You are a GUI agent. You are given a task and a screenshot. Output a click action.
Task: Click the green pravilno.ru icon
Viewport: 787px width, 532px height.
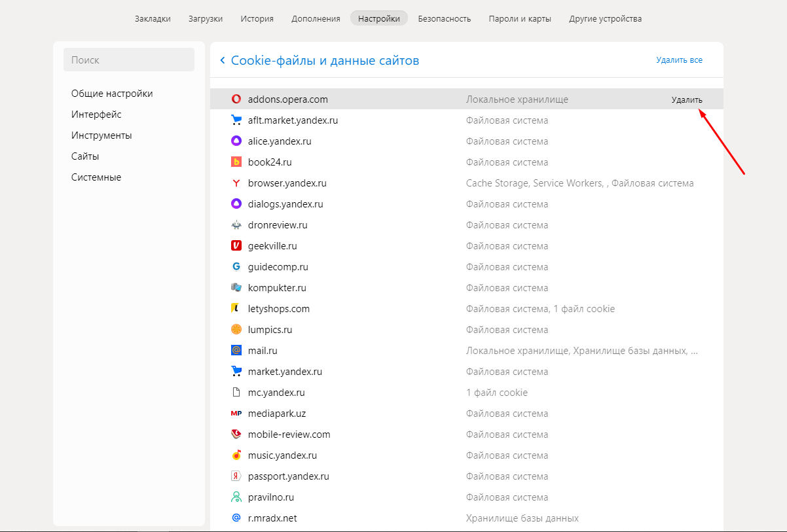[236, 497]
